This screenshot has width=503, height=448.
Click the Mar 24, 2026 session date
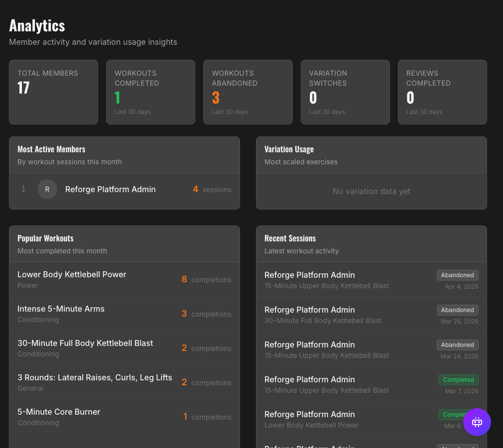click(459, 356)
